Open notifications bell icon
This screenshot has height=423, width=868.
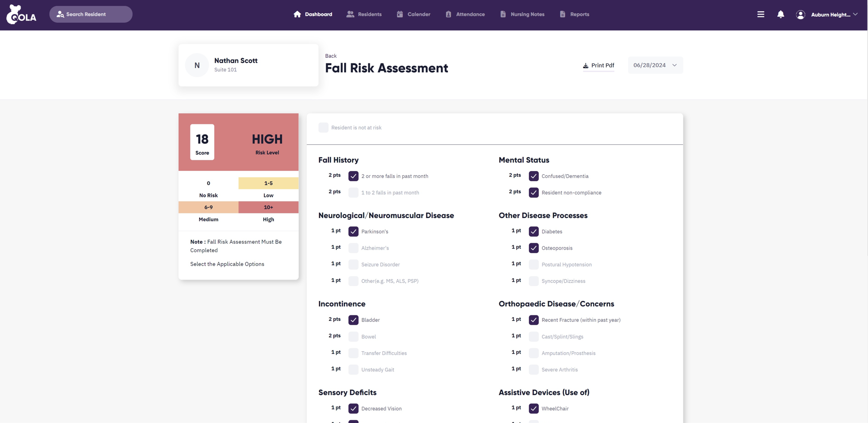tap(780, 14)
